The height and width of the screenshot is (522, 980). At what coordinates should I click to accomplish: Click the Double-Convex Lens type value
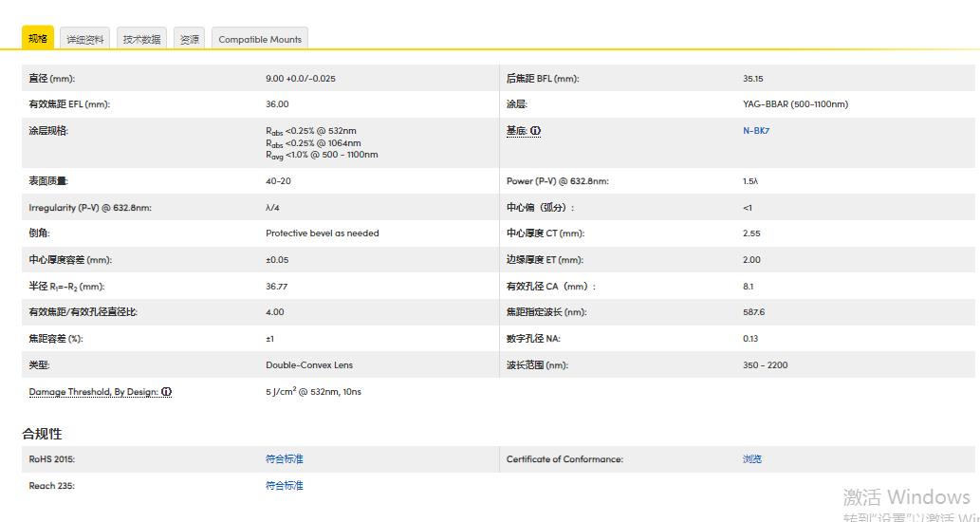coord(309,365)
